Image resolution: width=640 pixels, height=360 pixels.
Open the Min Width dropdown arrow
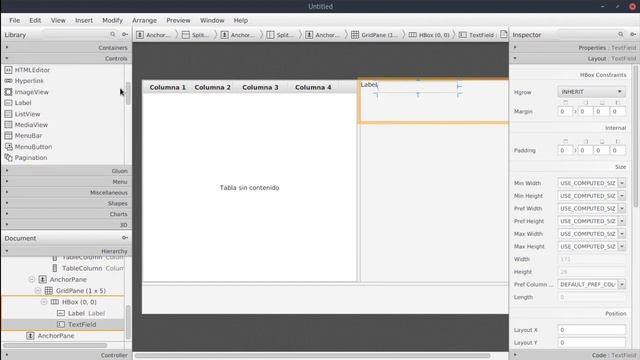click(622, 183)
